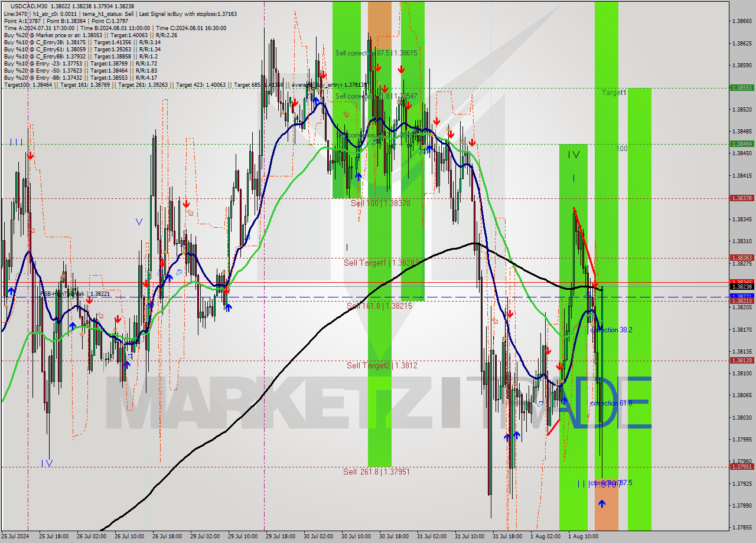Click the '1 Aug 02:00' time axis label
The image size is (756, 543).
click(545, 537)
